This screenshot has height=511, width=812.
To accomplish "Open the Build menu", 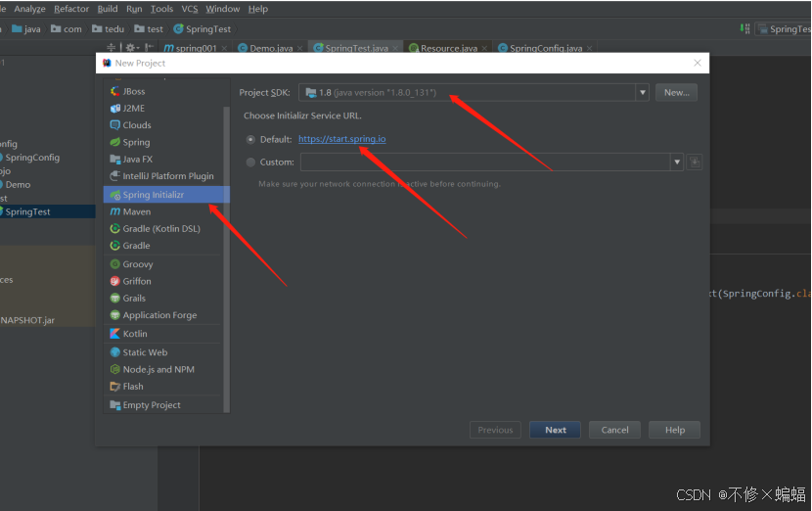I will [108, 9].
